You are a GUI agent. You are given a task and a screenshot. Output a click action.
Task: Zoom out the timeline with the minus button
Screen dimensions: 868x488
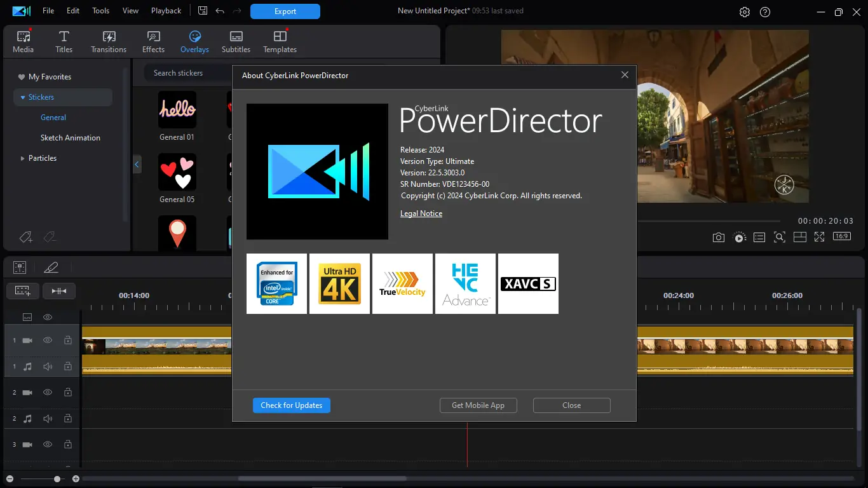(x=9, y=479)
